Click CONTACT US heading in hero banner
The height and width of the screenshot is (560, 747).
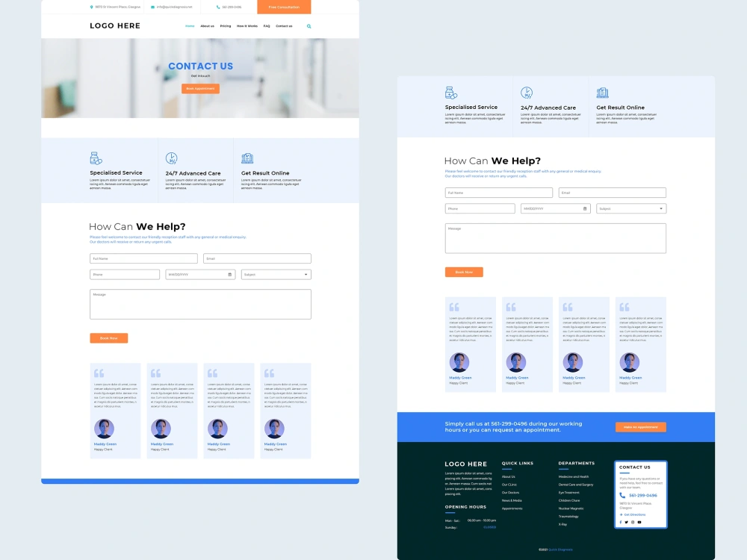(200, 66)
